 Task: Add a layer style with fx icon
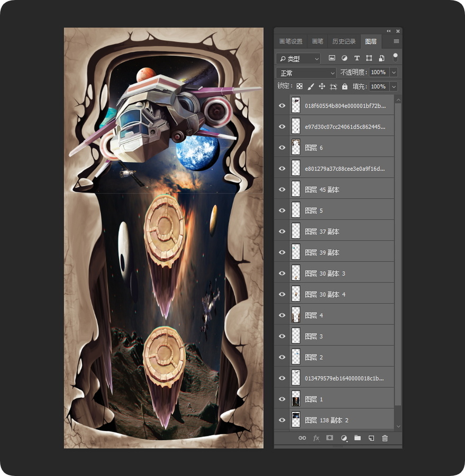pyautogui.click(x=316, y=438)
